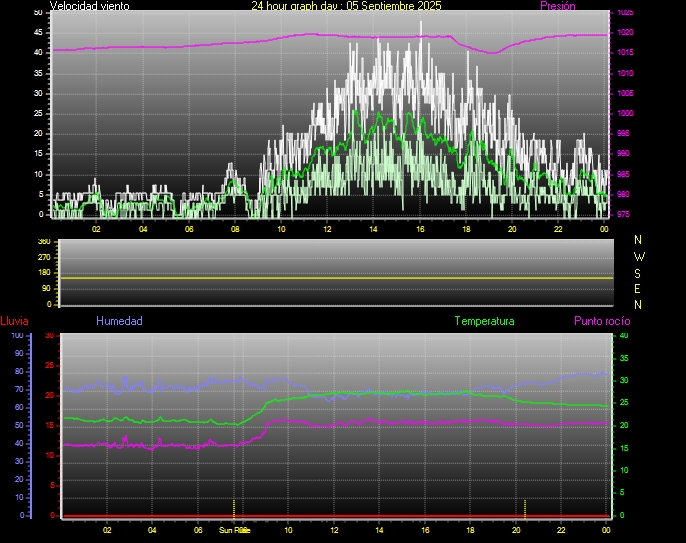
Task: Click compass letter "W" beside the wind direction chart
Action: pyautogui.click(x=639, y=256)
